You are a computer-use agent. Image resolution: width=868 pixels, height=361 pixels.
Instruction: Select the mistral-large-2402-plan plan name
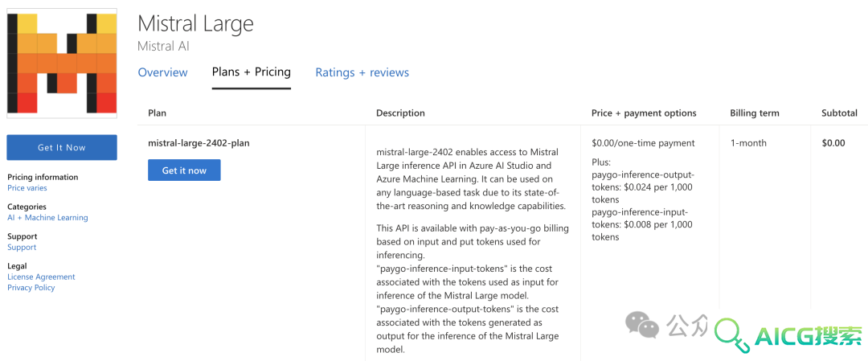coord(199,143)
